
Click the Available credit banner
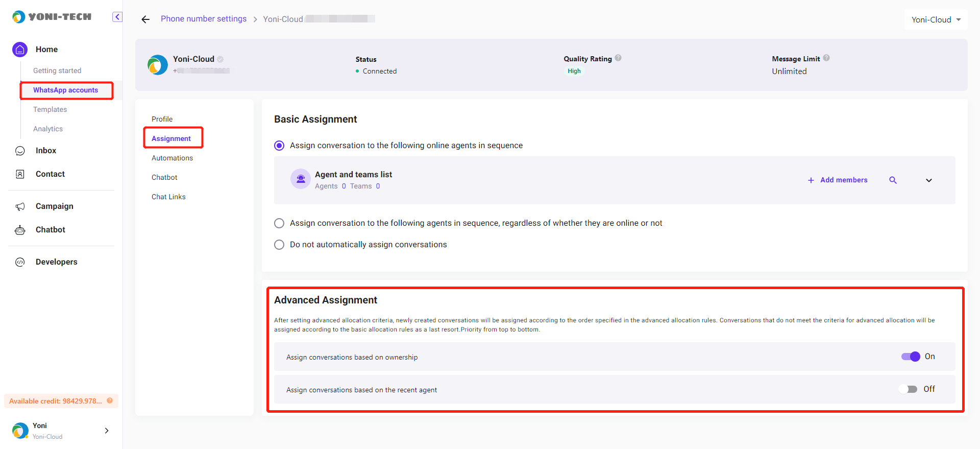pos(61,401)
